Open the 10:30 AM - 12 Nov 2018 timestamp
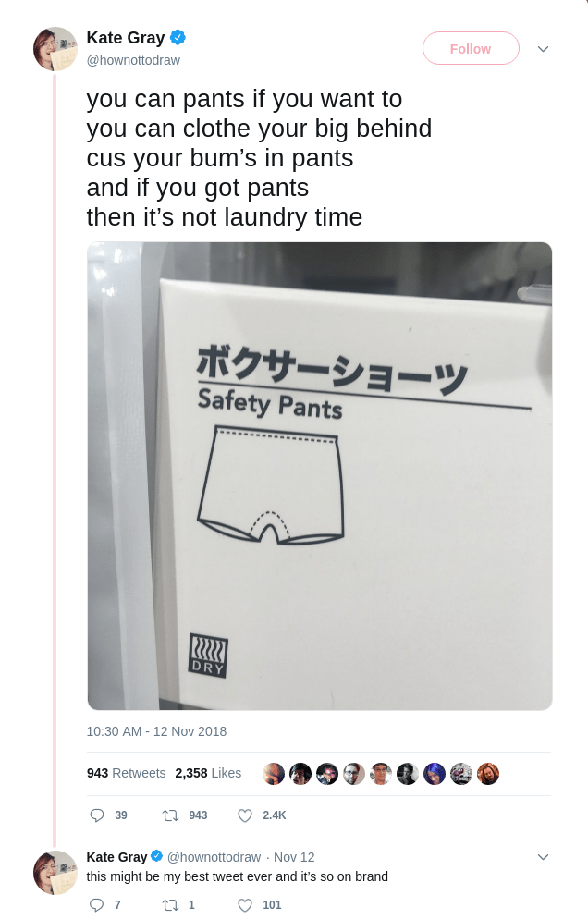 [x=156, y=731]
